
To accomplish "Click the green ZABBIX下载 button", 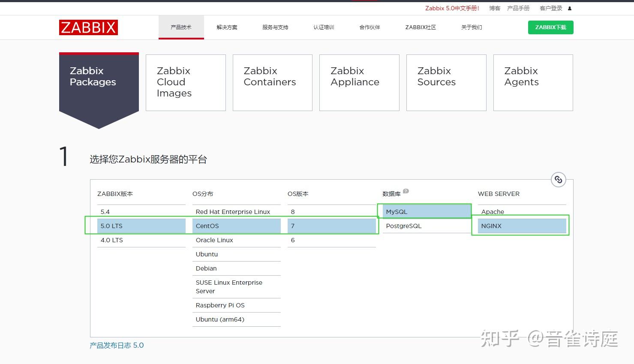I will (550, 27).
